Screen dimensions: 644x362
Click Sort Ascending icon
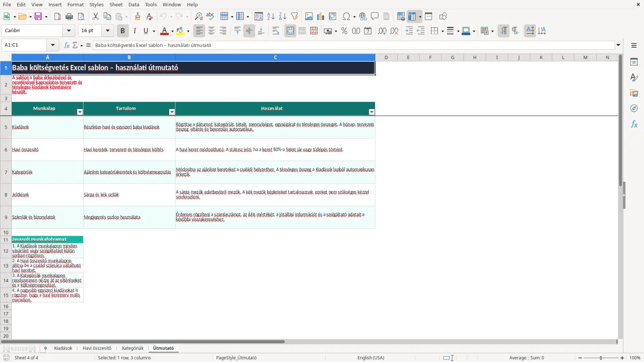[x=271, y=17]
